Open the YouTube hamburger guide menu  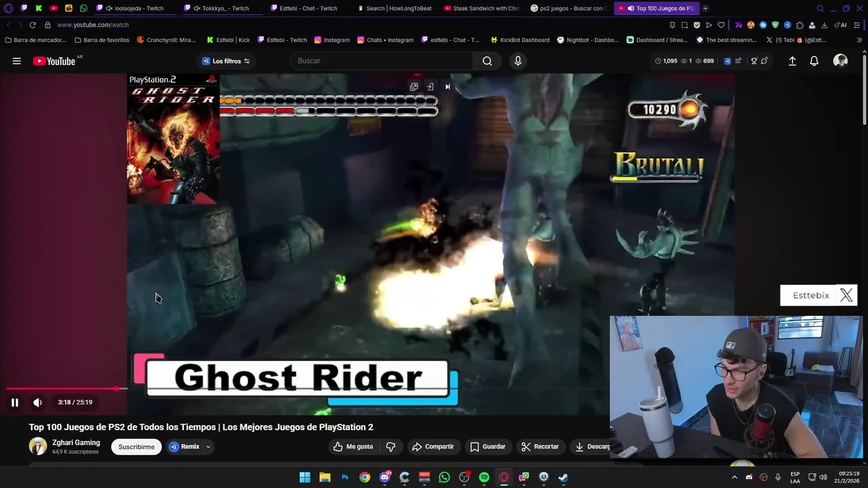pyautogui.click(x=16, y=61)
